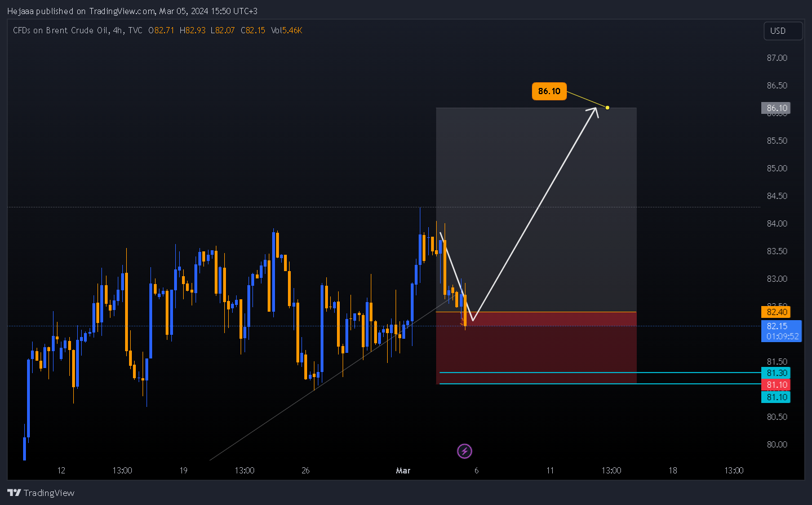
Task: Click the Hejaaa published header text
Action: (132, 11)
